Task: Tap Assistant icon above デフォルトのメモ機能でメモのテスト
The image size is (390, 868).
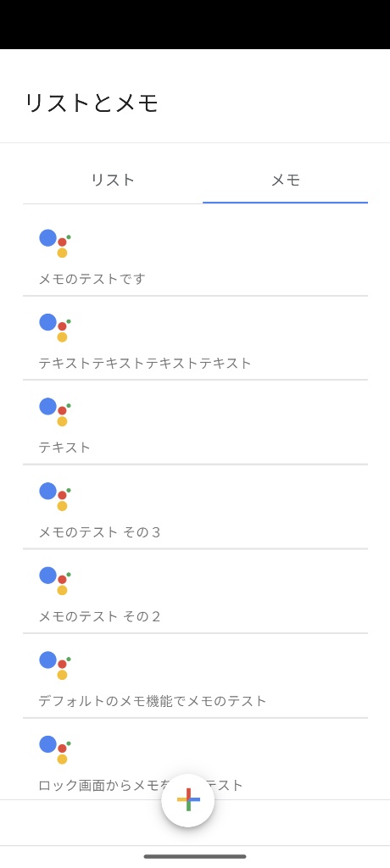Action: click(55, 665)
